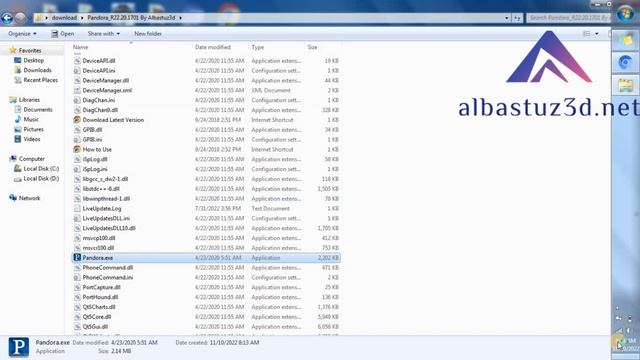640x360 pixels.
Task: Select PhoneCommand.dll file icon
Action: pos(77,267)
